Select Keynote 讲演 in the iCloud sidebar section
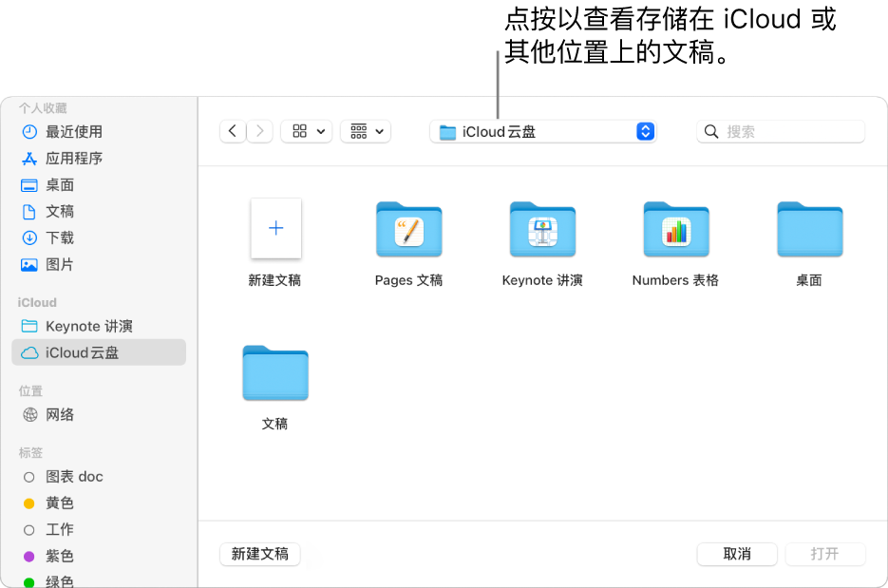888x588 pixels. 99,326
